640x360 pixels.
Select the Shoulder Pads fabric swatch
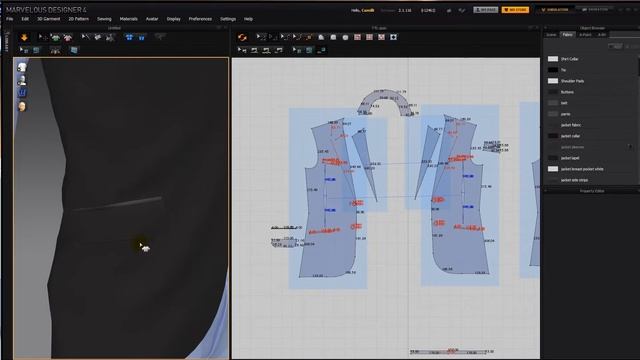pos(553,81)
